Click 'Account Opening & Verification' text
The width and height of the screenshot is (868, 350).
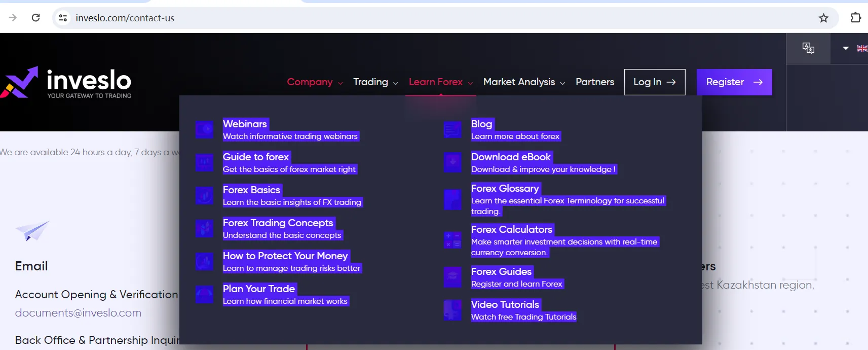[96, 295]
